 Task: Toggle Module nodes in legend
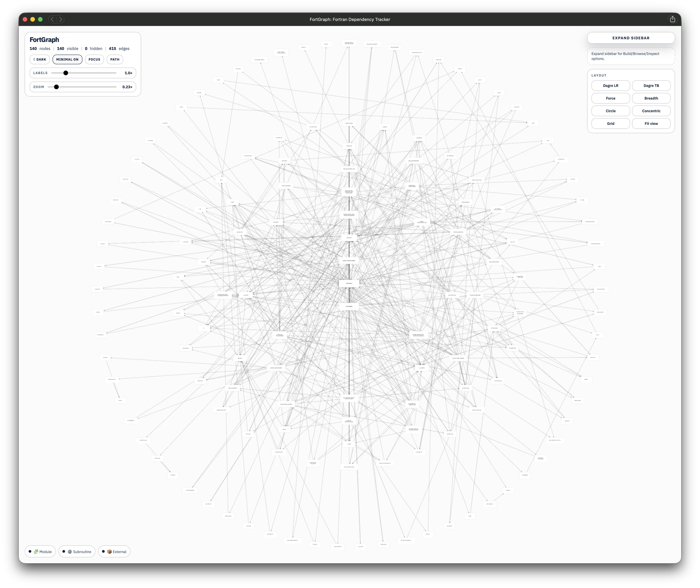tap(40, 552)
